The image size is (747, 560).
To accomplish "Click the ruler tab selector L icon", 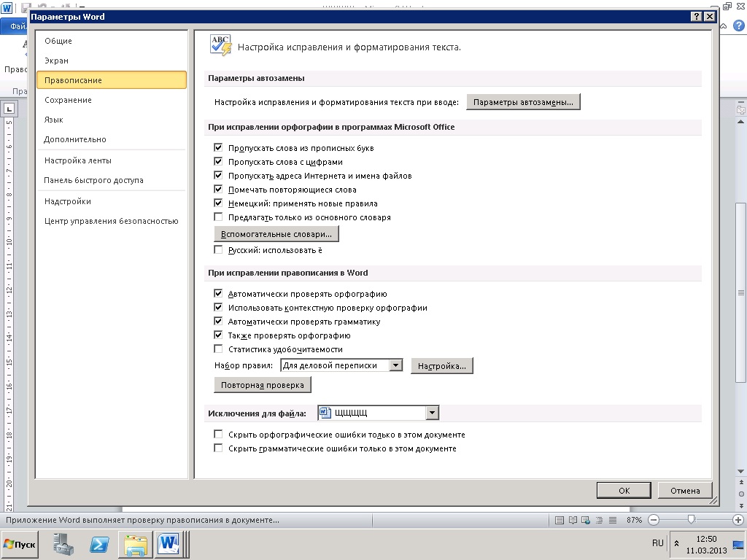I will [9, 109].
